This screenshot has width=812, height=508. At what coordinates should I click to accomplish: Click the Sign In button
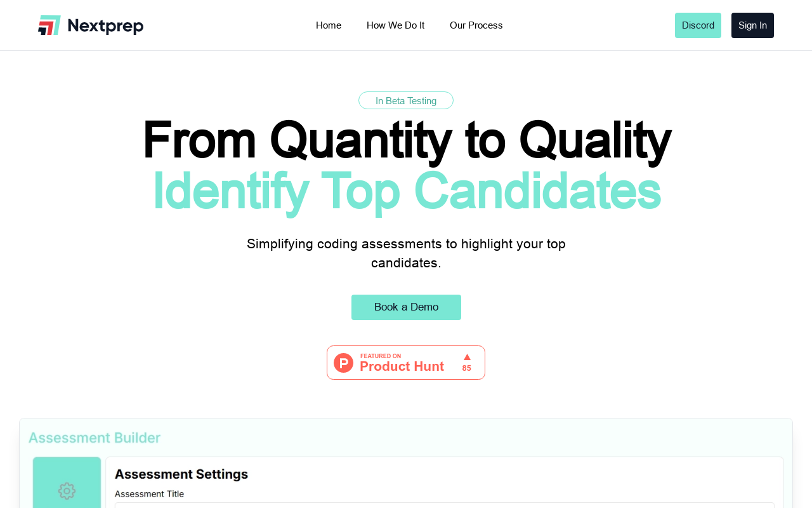pyautogui.click(x=752, y=25)
